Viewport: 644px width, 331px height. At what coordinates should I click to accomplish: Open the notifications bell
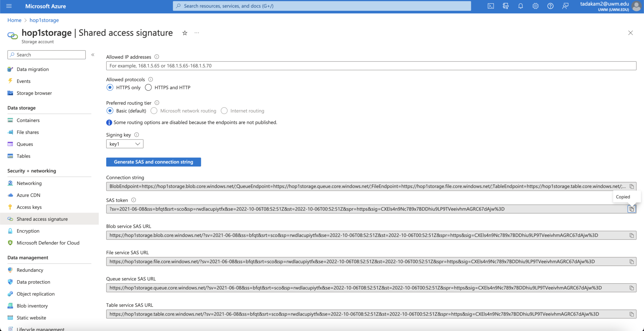[520, 6]
